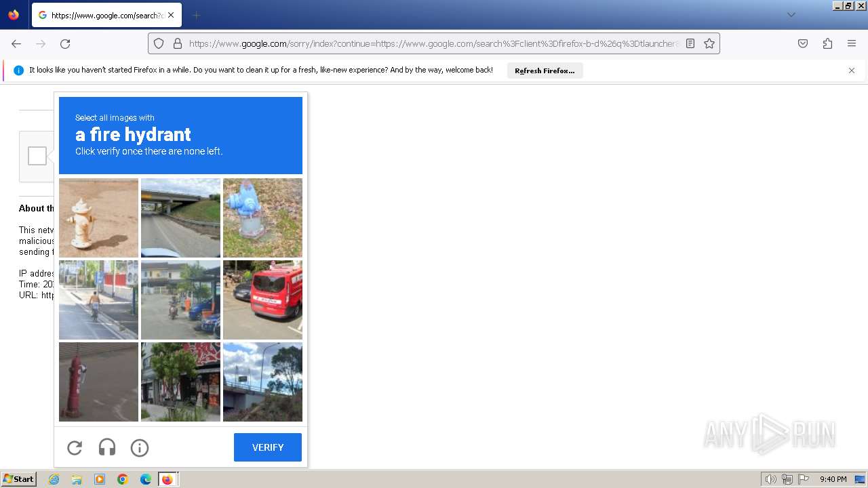Screen dimensions: 868x488
Task: Open the Action Center flag icon
Action: pos(804,479)
